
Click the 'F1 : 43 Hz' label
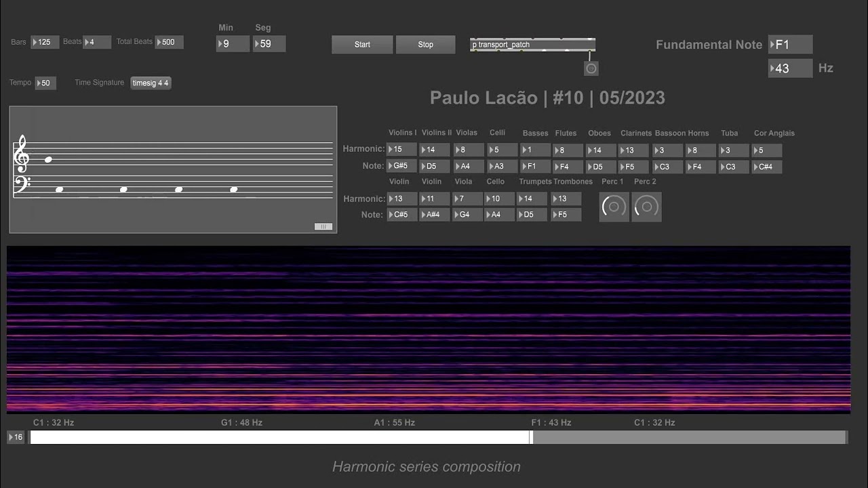pyautogui.click(x=551, y=422)
